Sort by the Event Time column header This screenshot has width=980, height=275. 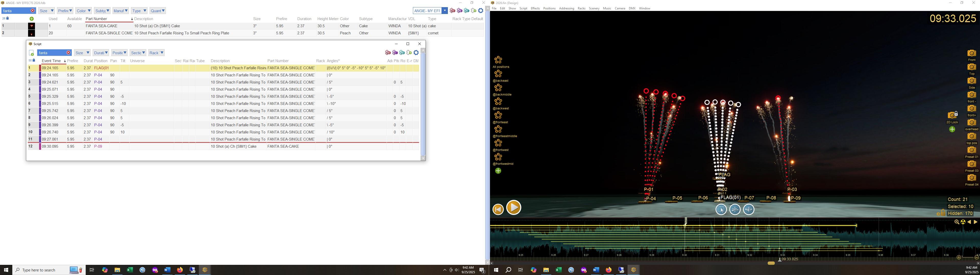[51, 61]
